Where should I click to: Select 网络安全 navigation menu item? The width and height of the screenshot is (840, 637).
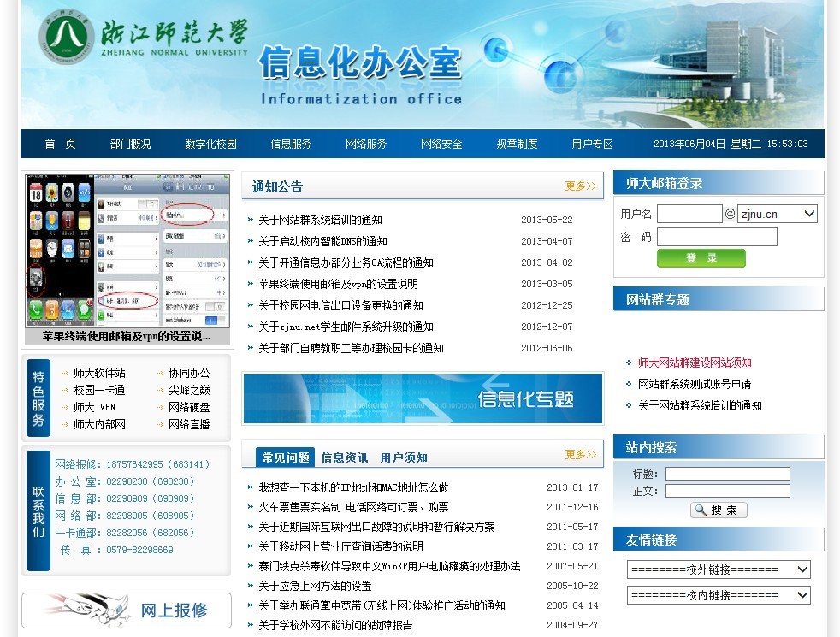441,144
